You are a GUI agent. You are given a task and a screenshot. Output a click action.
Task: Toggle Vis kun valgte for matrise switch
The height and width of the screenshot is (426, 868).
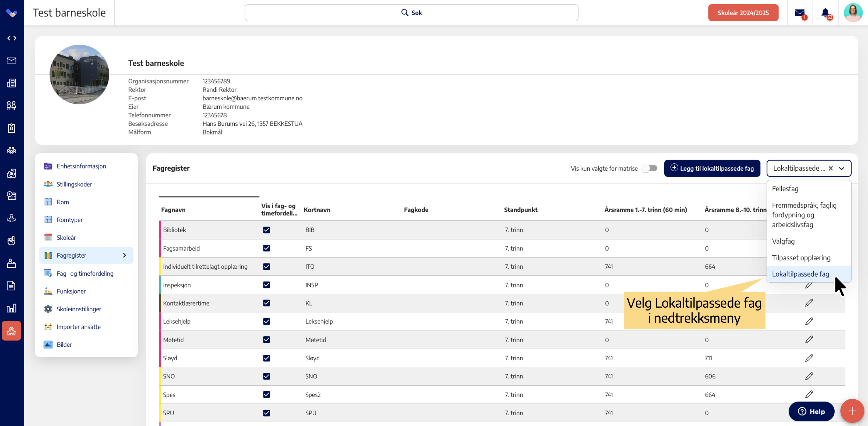650,168
